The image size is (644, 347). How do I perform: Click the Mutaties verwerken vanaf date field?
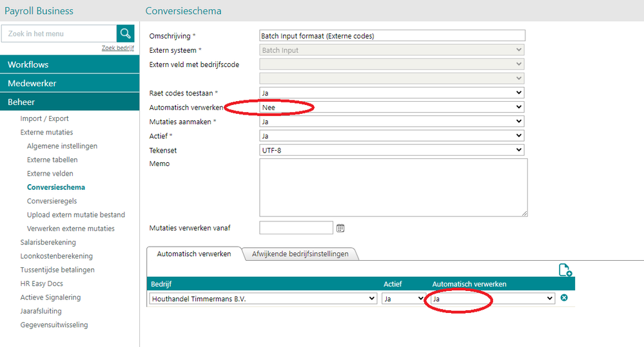(x=296, y=228)
